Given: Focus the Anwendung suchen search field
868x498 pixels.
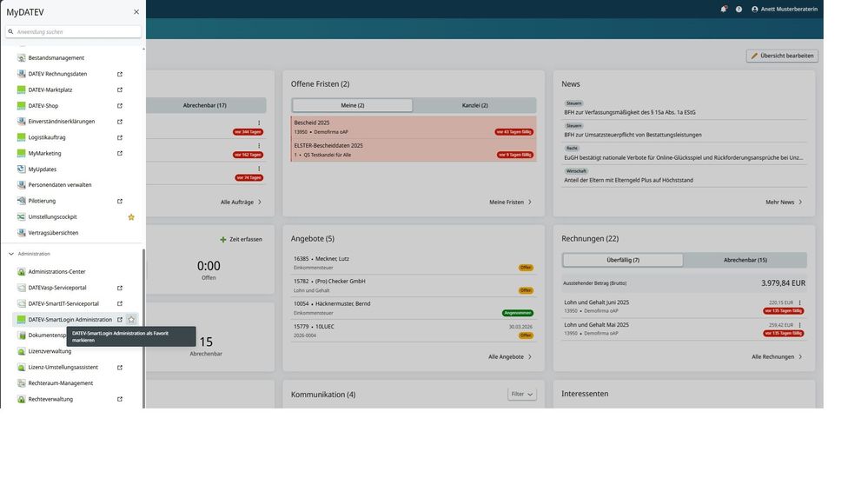Looking at the screenshot, I should [x=73, y=31].
